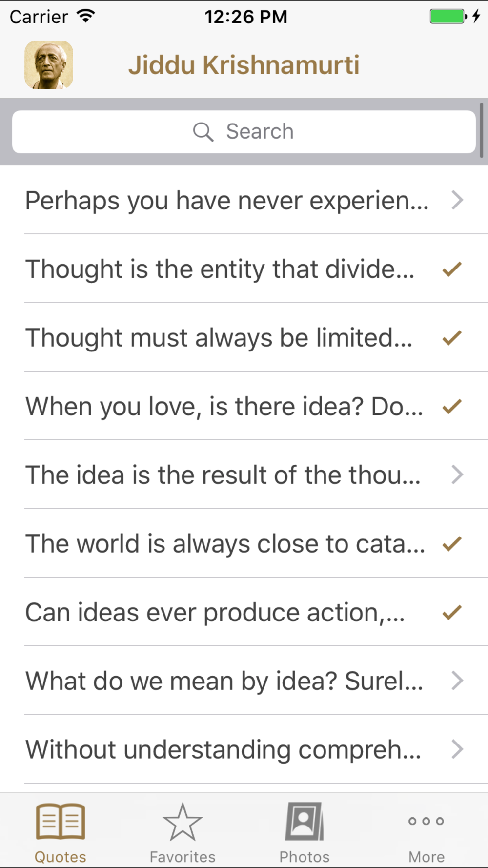Tap the Krishnamurti portrait icon
This screenshot has height=868, width=488.
pyautogui.click(x=49, y=65)
